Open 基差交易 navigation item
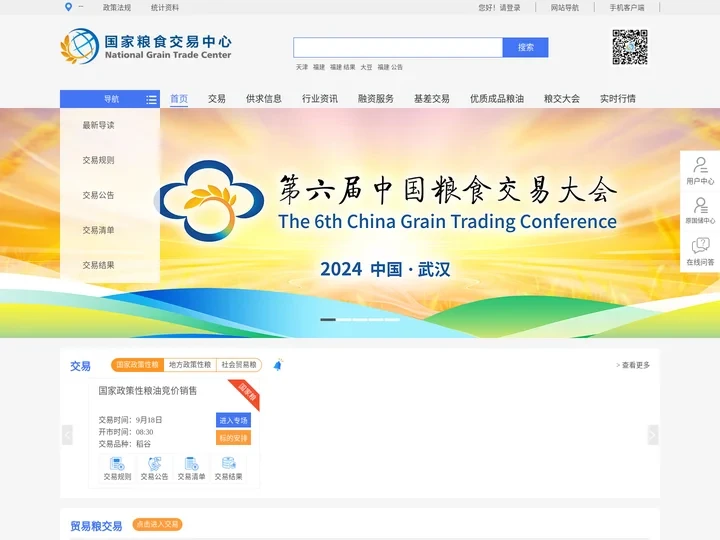 432,99
